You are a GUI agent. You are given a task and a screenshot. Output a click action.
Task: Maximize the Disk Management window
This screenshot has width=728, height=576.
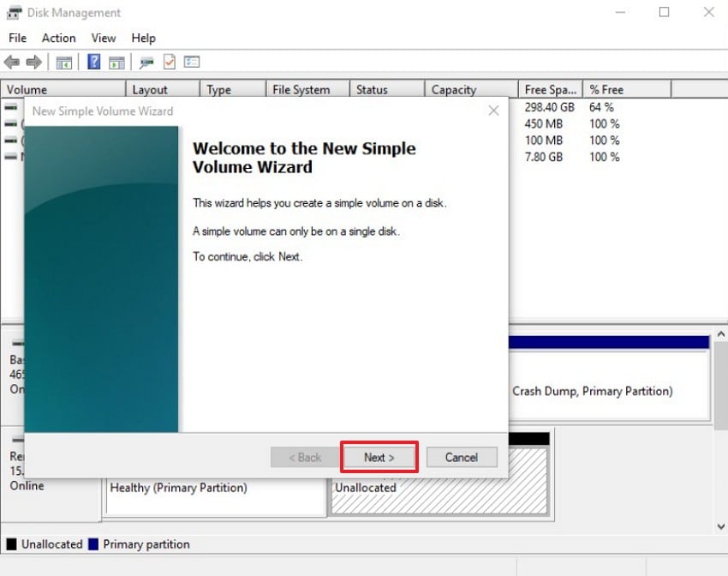[665, 12]
